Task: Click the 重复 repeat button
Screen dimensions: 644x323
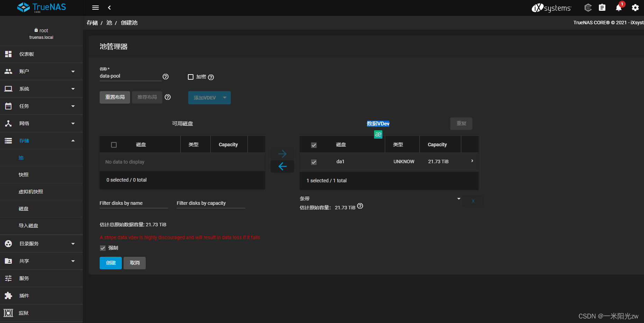Action: point(461,124)
